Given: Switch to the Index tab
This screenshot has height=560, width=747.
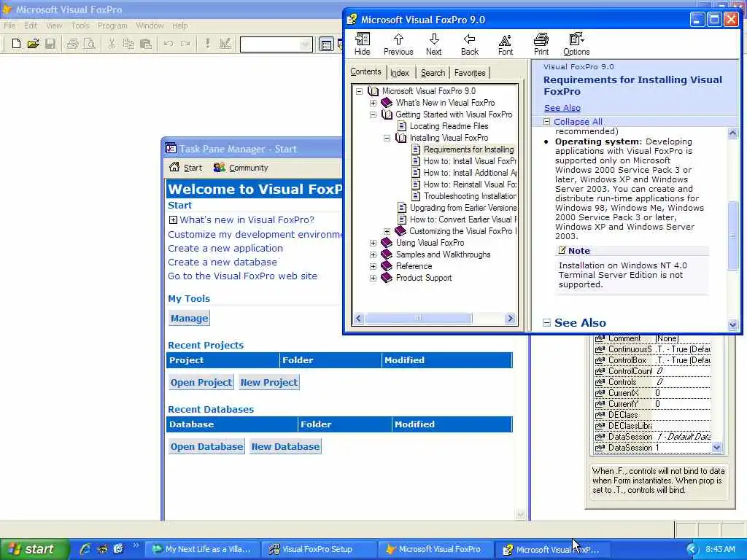Looking at the screenshot, I should (x=399, y=73).
